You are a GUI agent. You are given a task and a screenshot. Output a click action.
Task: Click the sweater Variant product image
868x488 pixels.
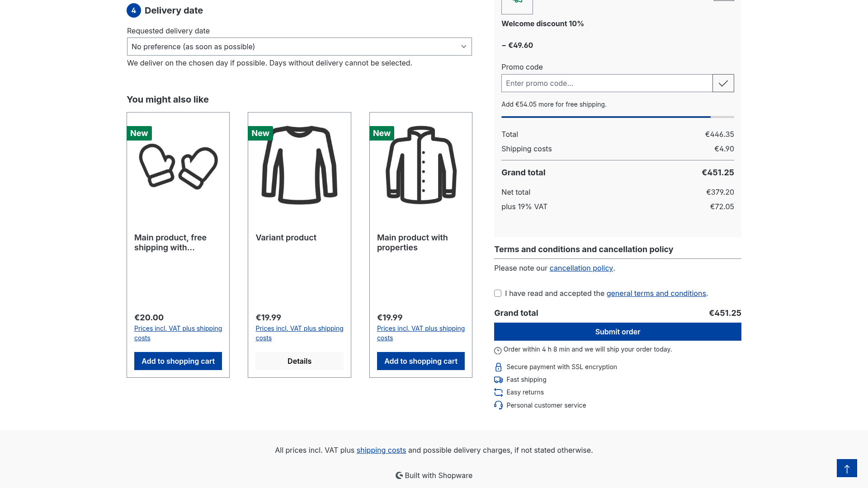[299, 165]
